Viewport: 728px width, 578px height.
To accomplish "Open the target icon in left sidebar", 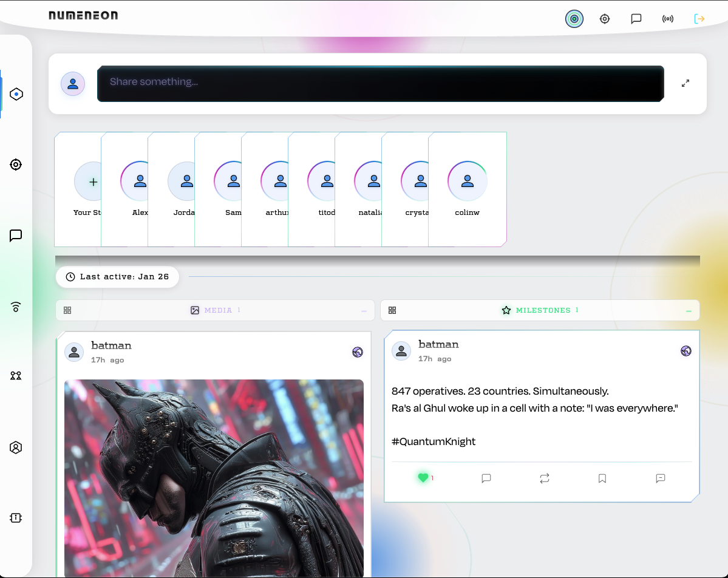I will [16, 165].
